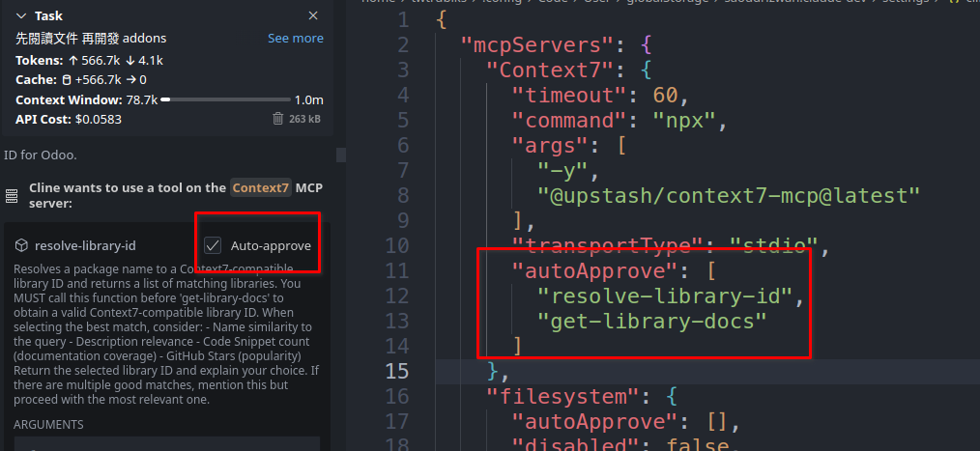Viewport: 980px width, 451px height.
Task: Click the tool description paragraph text
Action: tap(166, 334)
